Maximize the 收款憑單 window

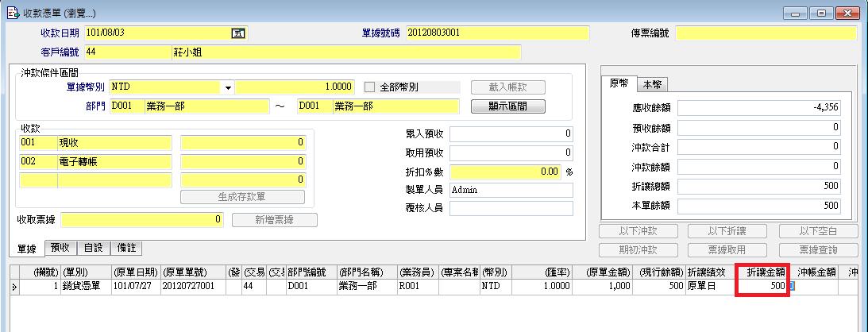pyautogui.click(x=821, y=13)
